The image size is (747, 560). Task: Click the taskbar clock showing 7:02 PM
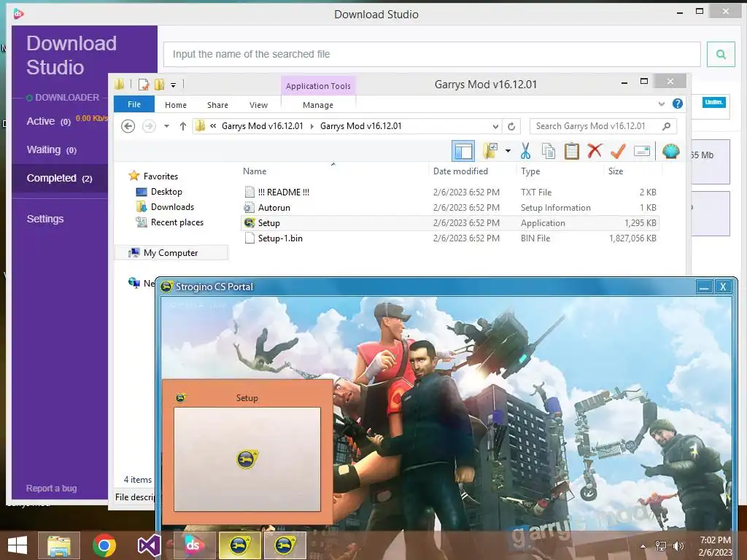point(715,546)
